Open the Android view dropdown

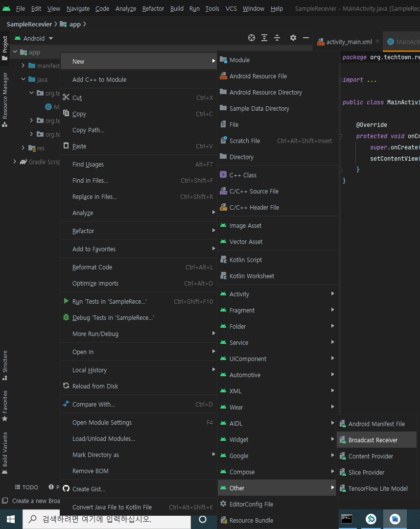click(x=34, y=39)
